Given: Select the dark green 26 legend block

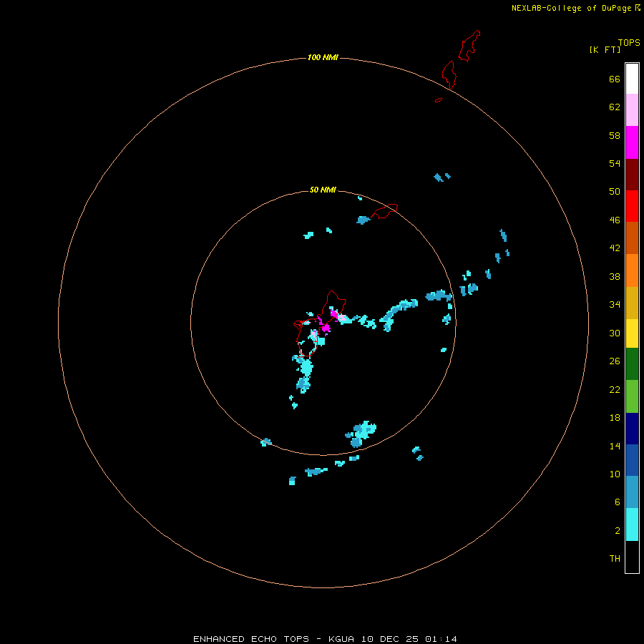Looking at the screenshot, I should coord(632,364).
